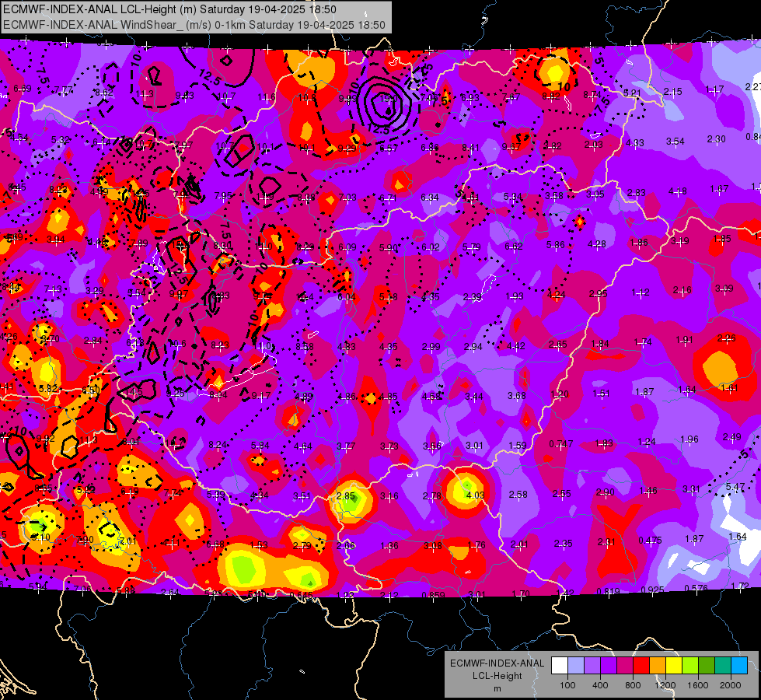The image size is (761, 700).
Task: Click the vivid violet swatch right of 400
Action: 609,665
